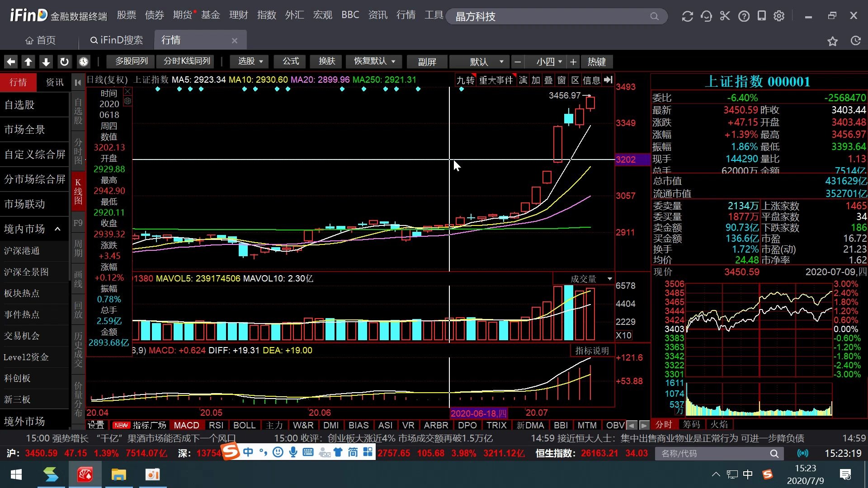The image size is (868, 488).
Task: Click the Sogou microphone voice input icon
Action: pyautogui.click(x=293, y=452)
